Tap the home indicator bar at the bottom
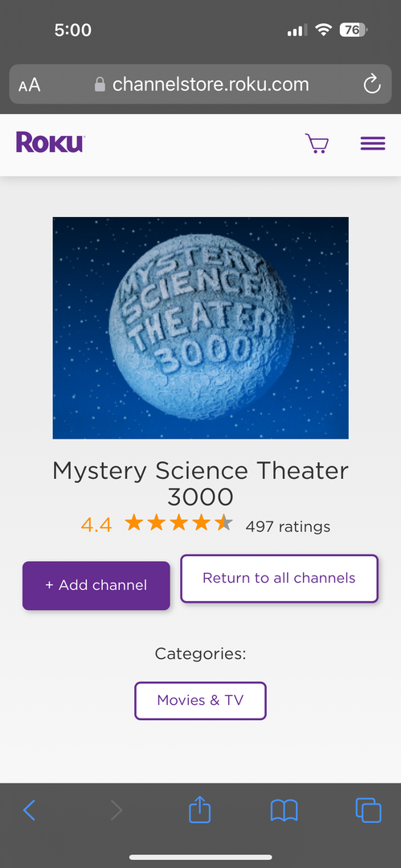The width and height of the screenshot is (401, 868). (201, 858)
